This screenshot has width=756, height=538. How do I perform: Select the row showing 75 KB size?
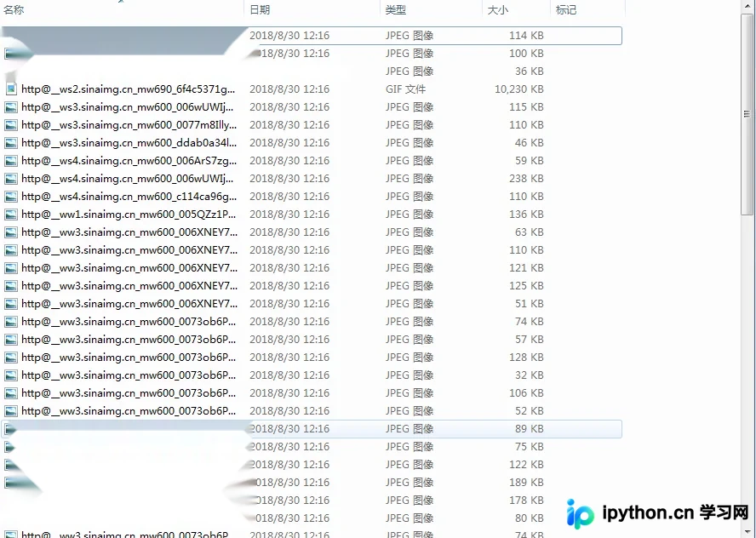click(312, 446)
